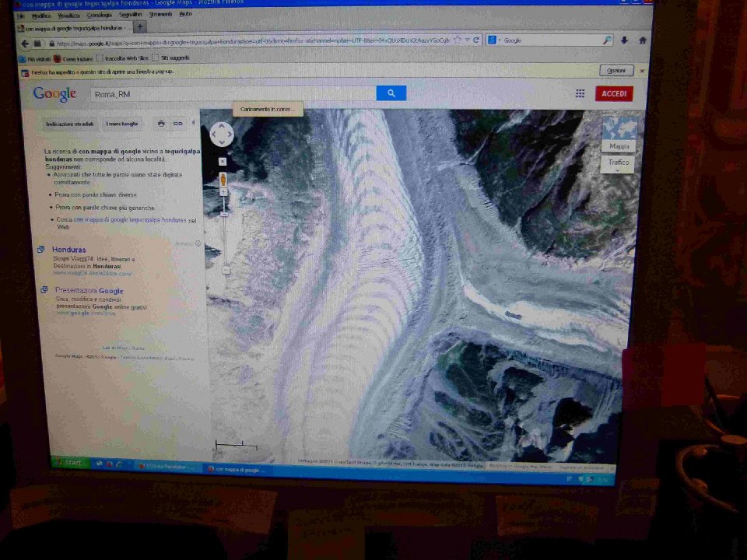
Task: Zoom out with the minus button
Action: [x=226, y=270]
